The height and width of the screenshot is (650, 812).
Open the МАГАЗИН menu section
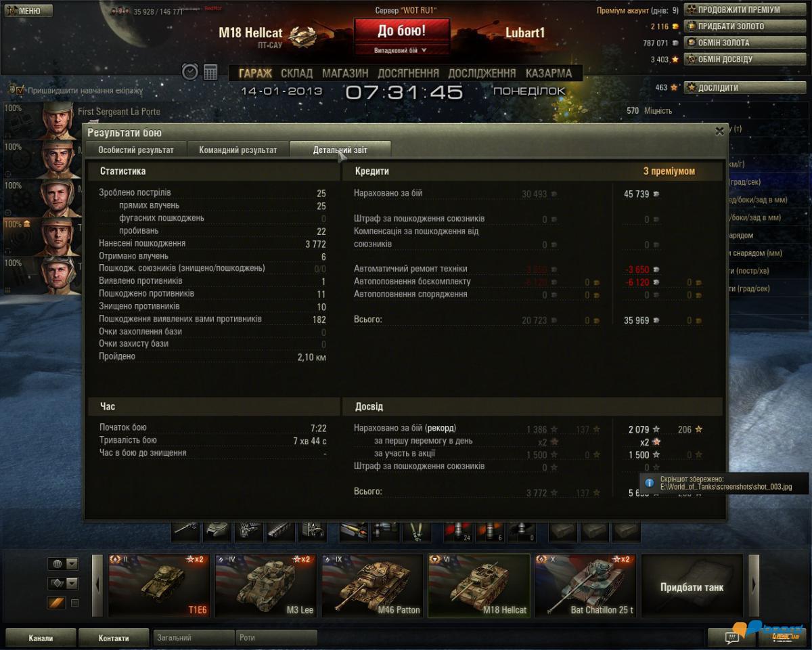click(345, 73)
